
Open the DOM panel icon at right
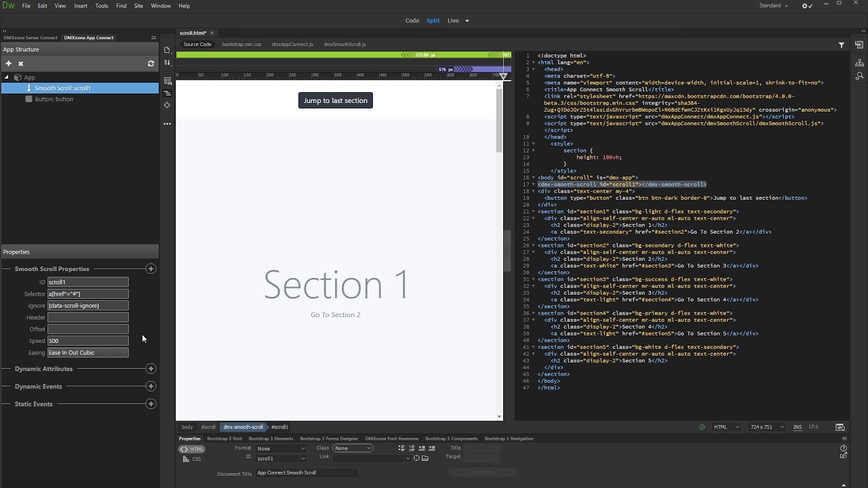click(859, 62)
